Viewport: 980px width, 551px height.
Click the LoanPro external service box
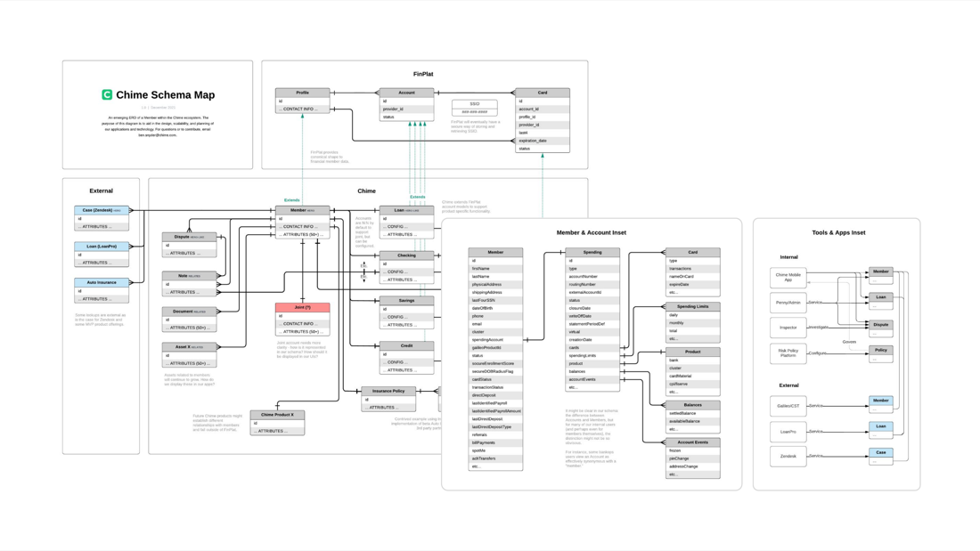[x=788, y=432]
